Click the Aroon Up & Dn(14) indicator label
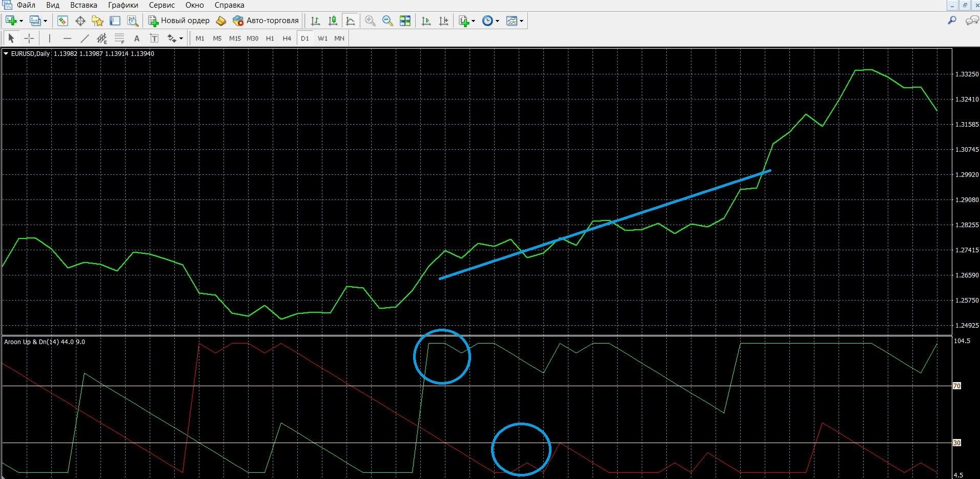980x479 pixels. click(45, 342)
